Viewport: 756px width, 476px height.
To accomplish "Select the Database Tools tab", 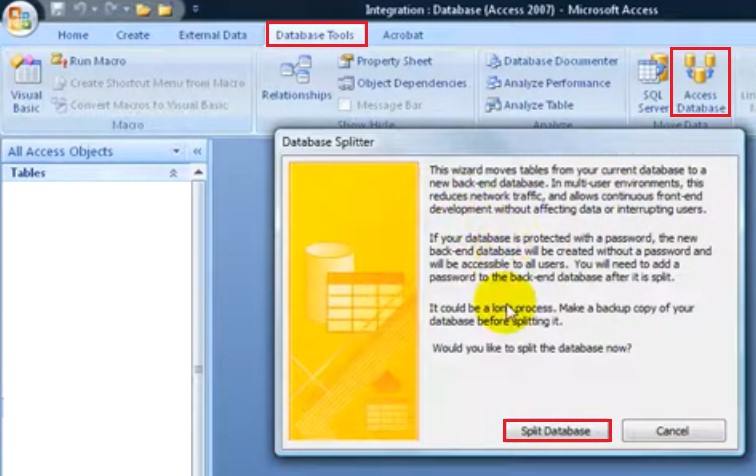I will (x=315, y=35).
